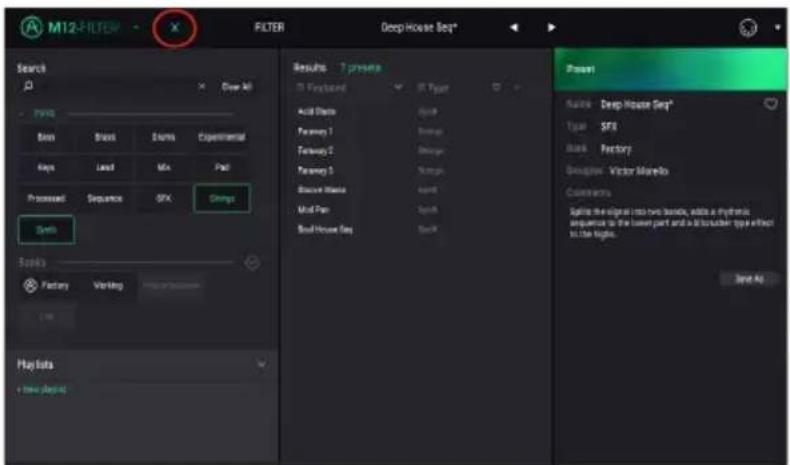This screenshot has width=790, height=465.
Task: Toggle the Brass type filter
Action: (105, 137)
